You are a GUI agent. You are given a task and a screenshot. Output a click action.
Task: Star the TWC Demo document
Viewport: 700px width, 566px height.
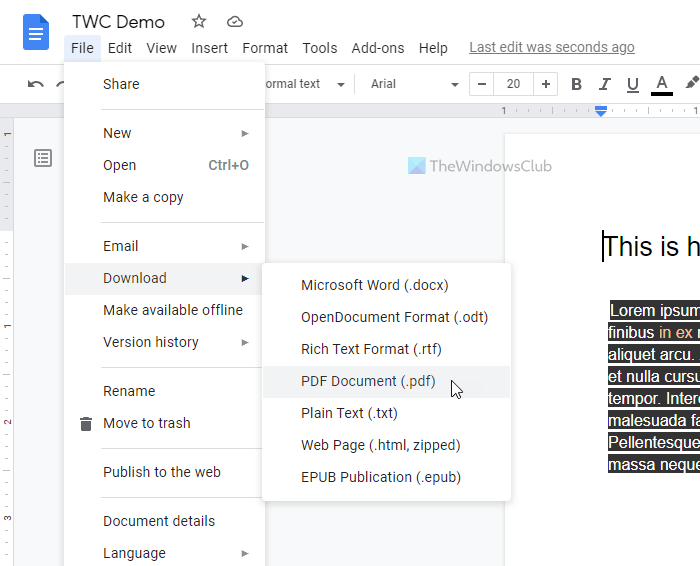pos(199,21)
